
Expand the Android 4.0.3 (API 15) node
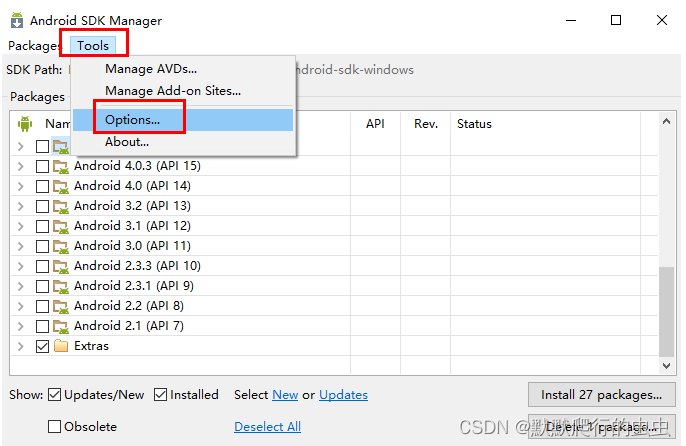[21, 166]
